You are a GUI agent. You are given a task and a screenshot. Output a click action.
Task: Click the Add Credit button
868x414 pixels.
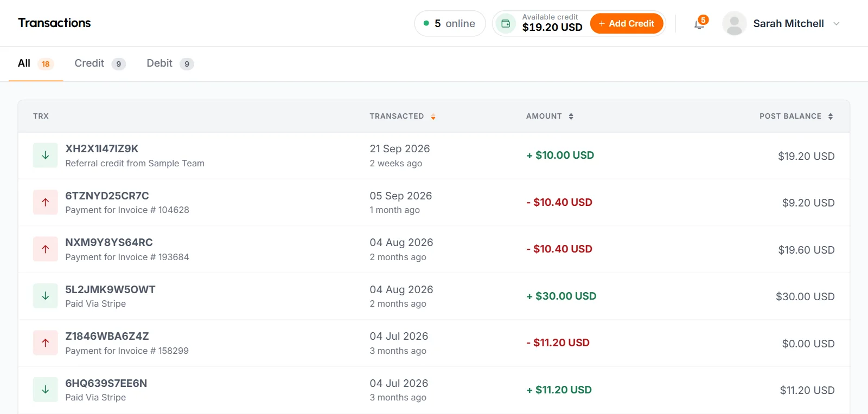[x=627, y=24]
